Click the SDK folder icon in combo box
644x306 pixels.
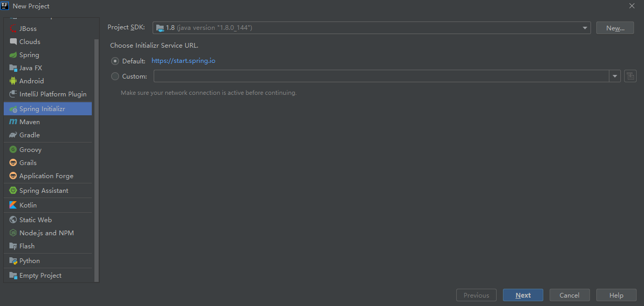click(160, 28)
